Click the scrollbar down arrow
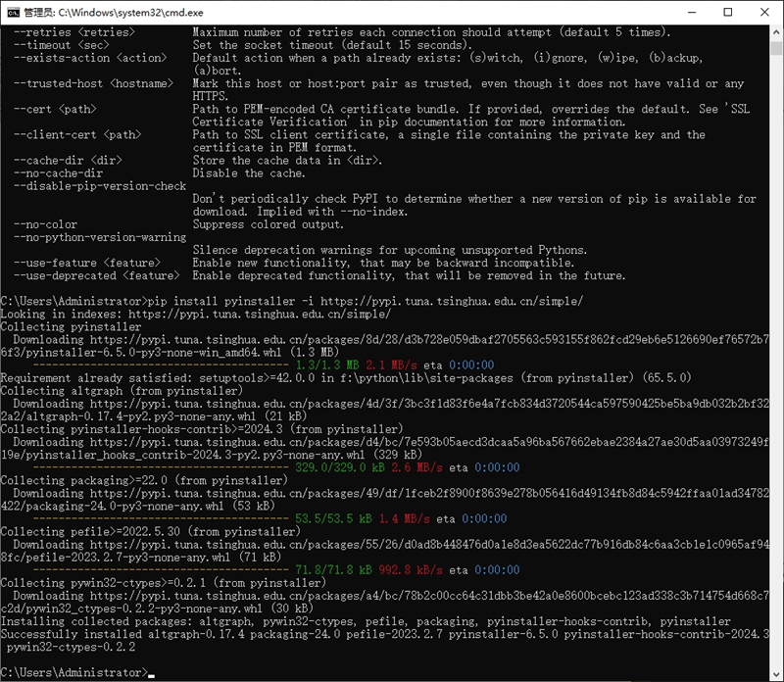This screenshot has height=682, width=784. tap(776, 674)
